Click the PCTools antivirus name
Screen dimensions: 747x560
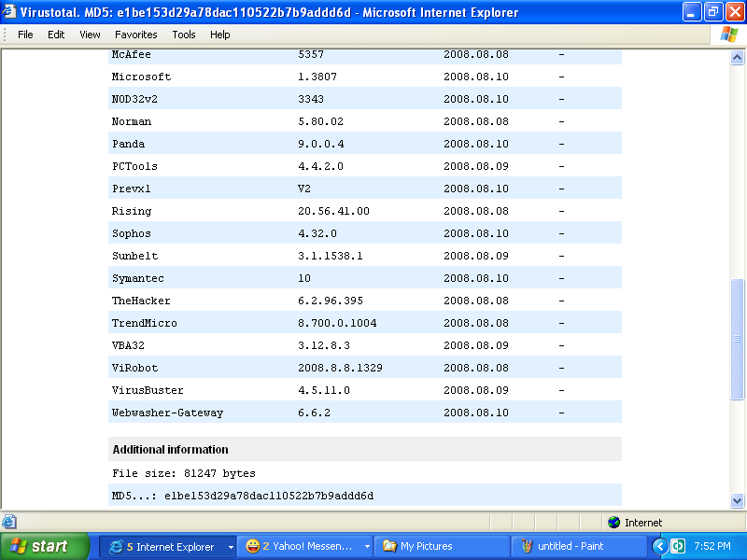tap(134, 166)
